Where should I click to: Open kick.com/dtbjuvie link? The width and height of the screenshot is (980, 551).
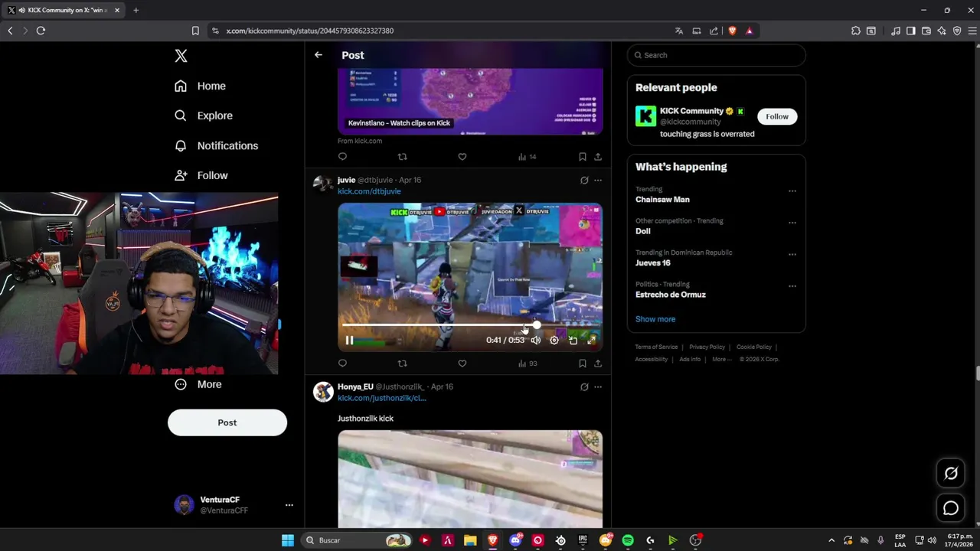point(369,191)
